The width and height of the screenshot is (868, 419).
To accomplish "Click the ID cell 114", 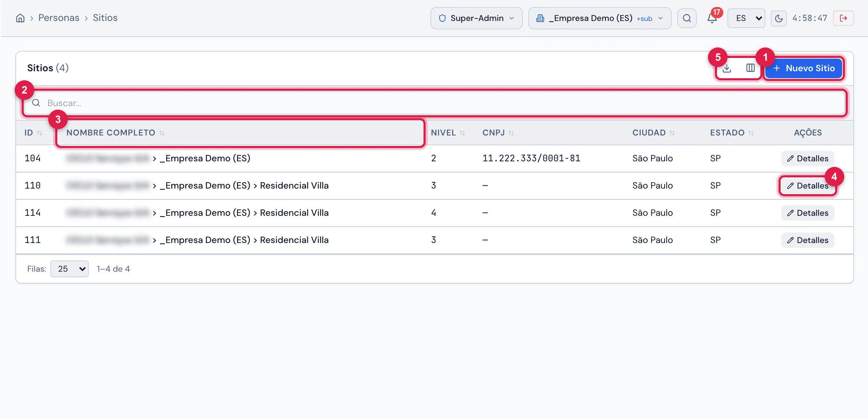I will click(32, 213).
